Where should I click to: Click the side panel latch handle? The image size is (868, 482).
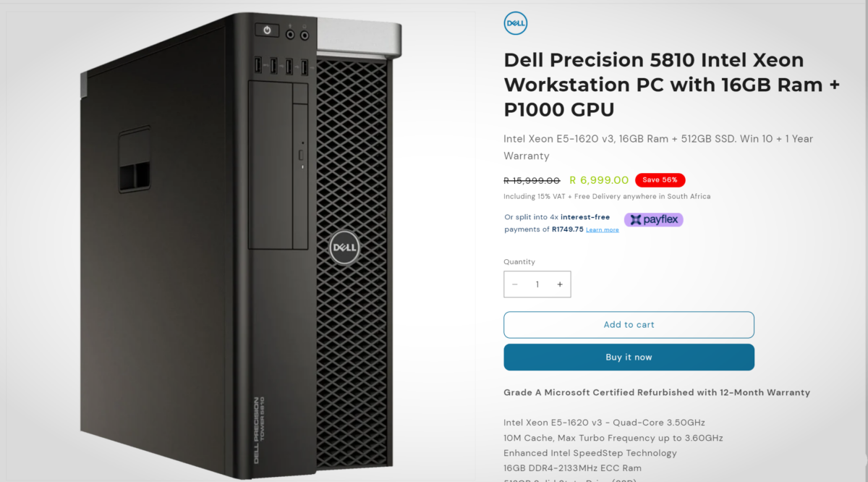coord(135,160)
